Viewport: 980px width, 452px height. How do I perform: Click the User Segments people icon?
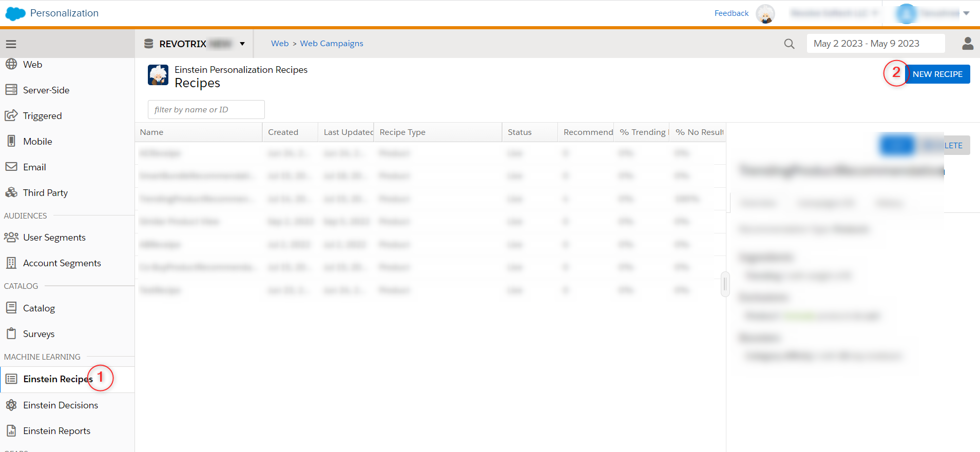click(11, 237)
